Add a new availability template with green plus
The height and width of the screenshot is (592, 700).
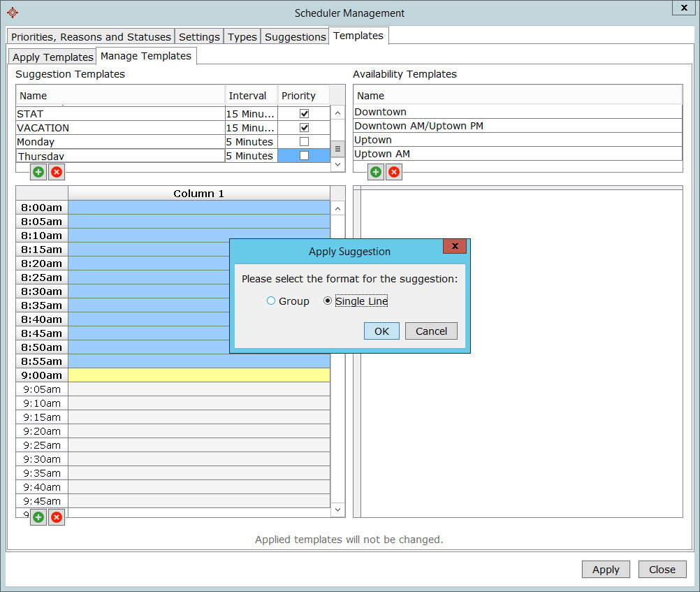click(376, 172)
